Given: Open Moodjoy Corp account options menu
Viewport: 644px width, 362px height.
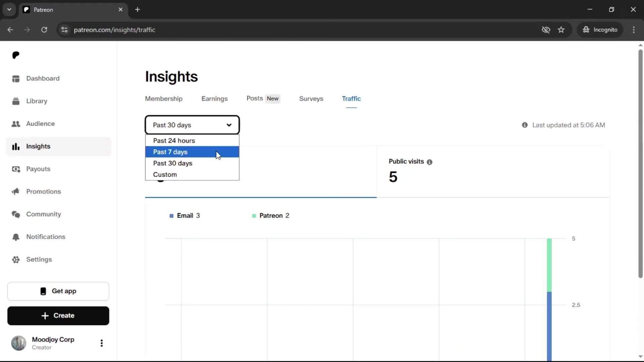Looking at the screenshot, I should [x=102, y=343].
